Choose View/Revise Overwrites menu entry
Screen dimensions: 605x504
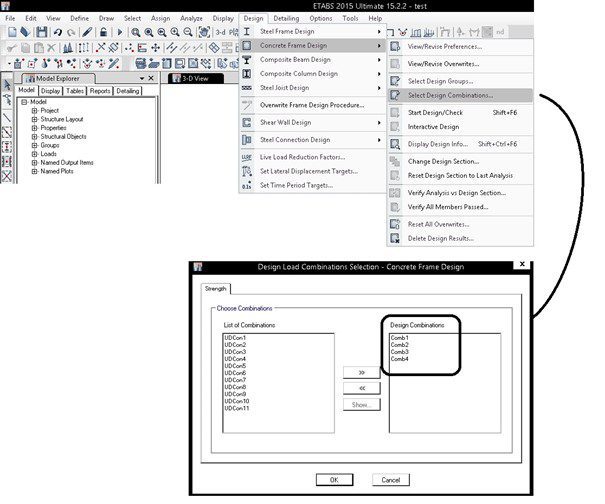(460, 64)
